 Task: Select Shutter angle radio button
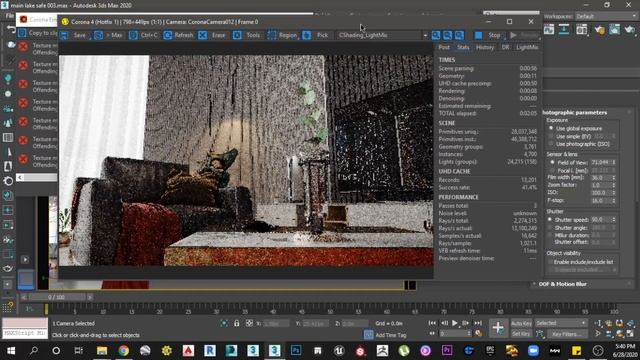[x=550, y=228]
